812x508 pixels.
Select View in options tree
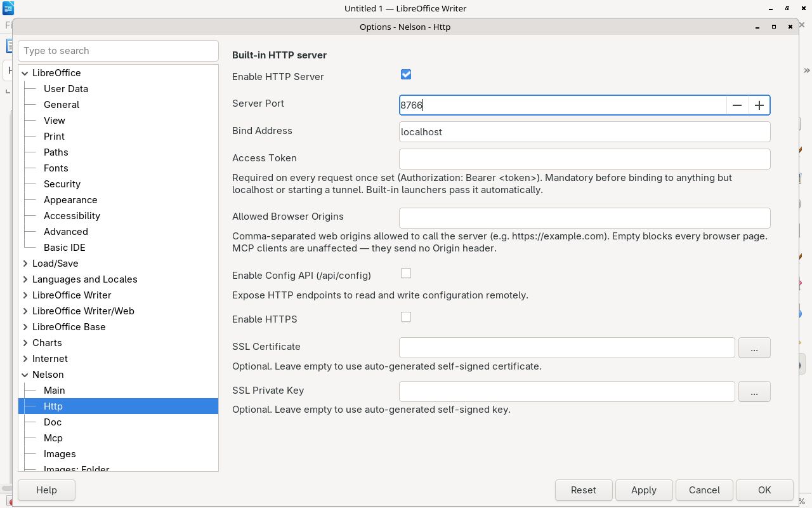55,121
